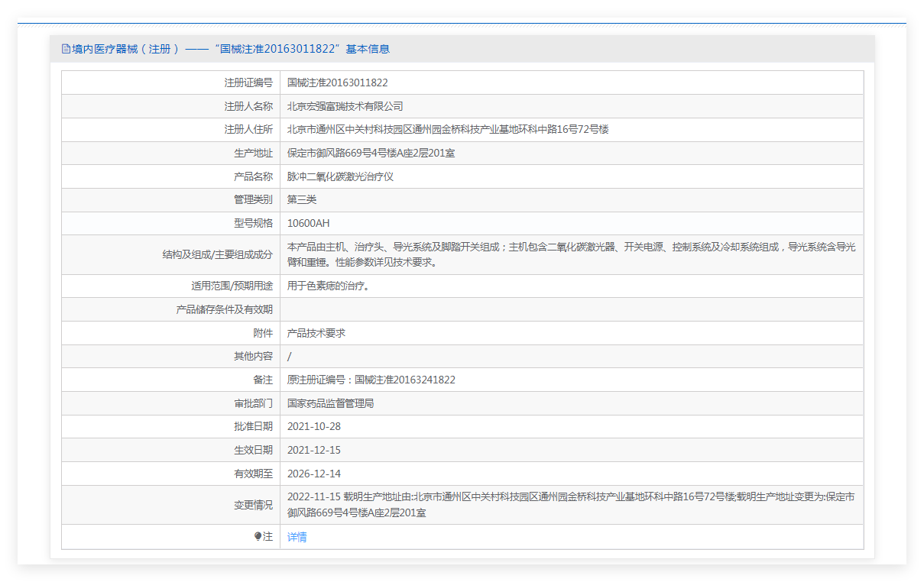Open the 详情 link in the 注 row
The height and width of the screenshot is (582, 924).
coord(297,537)
